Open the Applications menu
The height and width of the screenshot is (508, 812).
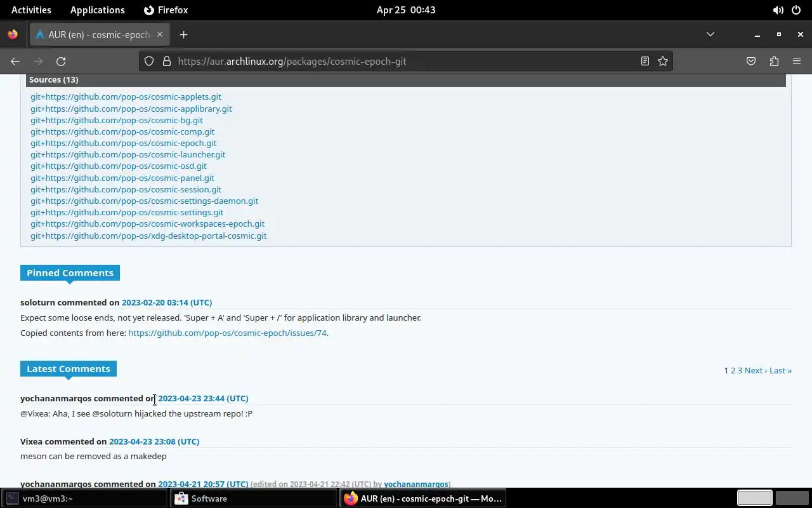(x=98, y=10)
